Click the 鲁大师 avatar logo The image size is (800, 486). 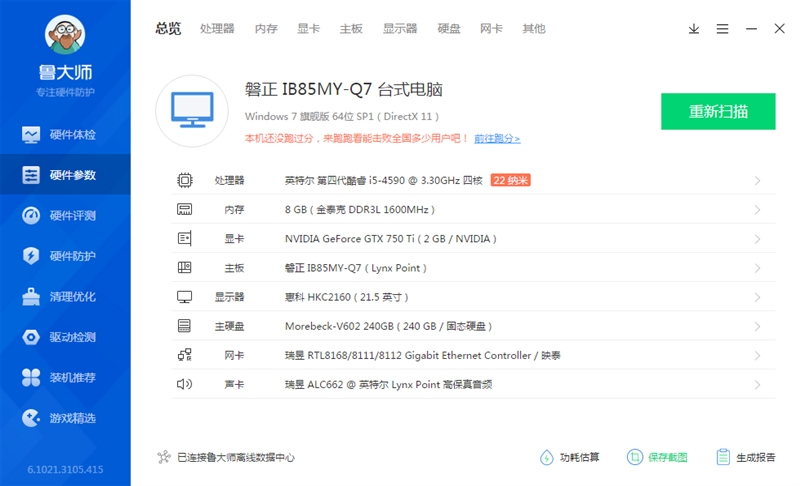tap(65, 34)
